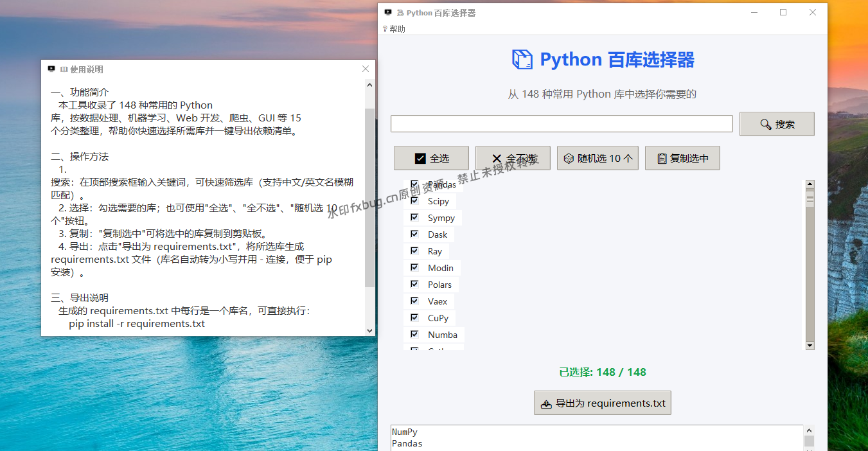Click the 搜索 search button
Screen dimensions: 868x451
point(777,124)
